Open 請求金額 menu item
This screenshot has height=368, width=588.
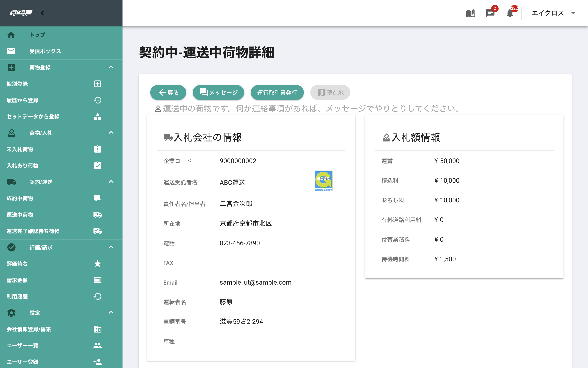click(x=17, y=280)
